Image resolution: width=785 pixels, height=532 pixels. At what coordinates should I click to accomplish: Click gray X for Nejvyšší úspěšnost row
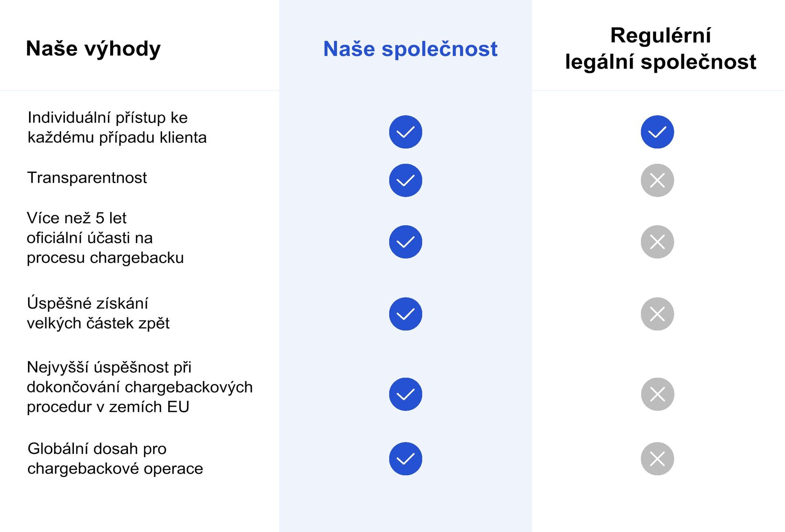pyautogui.click(x=657, y=394)
